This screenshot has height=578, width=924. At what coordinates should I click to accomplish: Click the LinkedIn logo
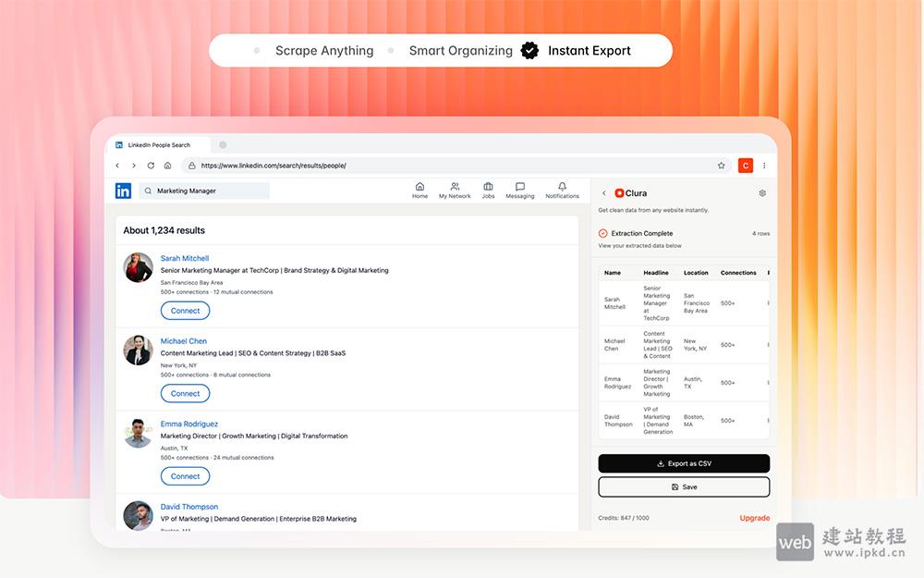(123, 191)
